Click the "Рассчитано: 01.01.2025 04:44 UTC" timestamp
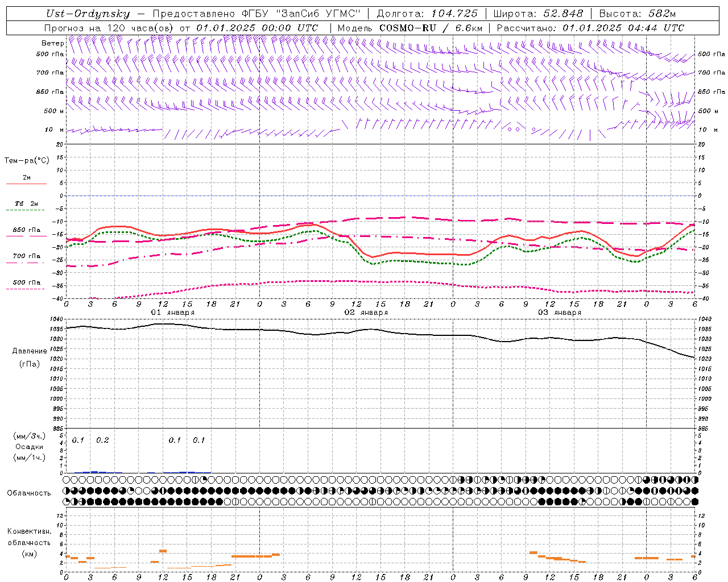 click(x=590, y=27)
